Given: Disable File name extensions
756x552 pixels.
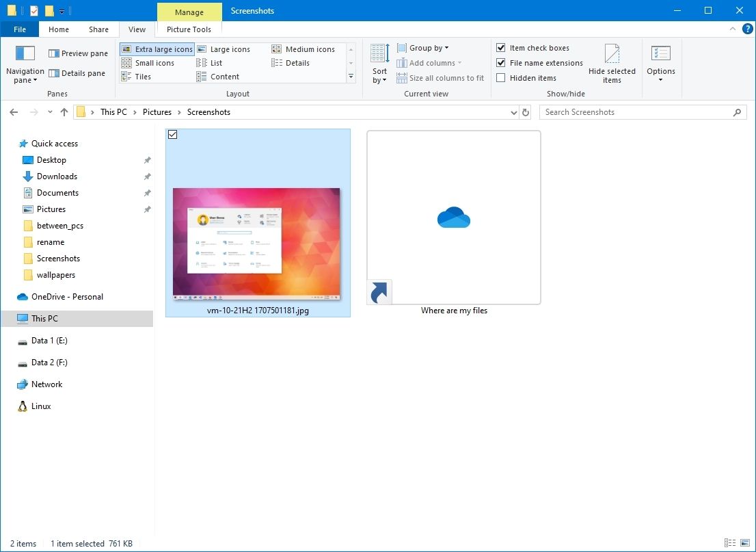Looking at the screenshot, I should [500, 62].
